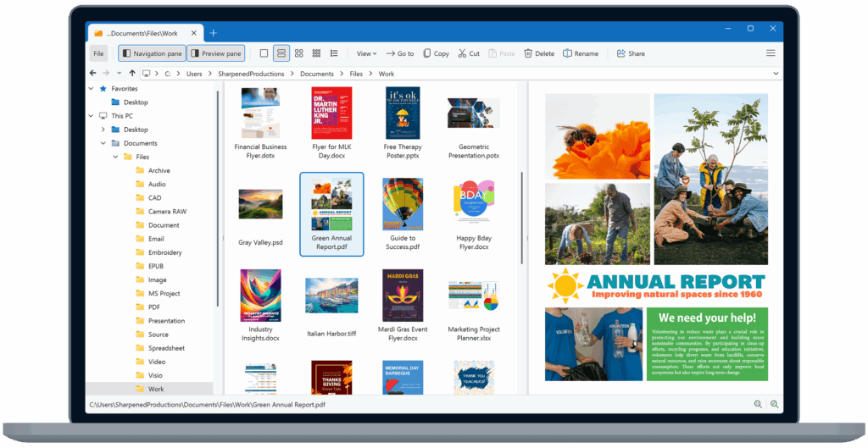Select the PDF folder in the navigation pane
Viewport: 868px width, 448px height.
[x=154, y=307]
